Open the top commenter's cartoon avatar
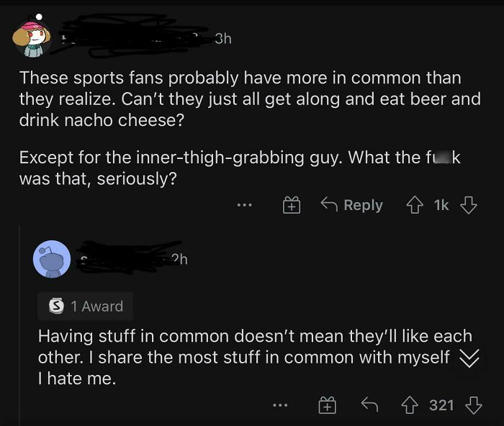This screenshot has height=426, width=504. [32, 37]
